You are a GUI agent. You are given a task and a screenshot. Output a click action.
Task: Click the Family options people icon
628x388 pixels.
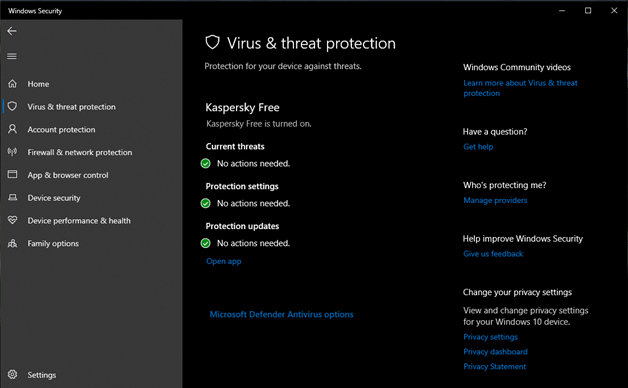coord(12,243)
